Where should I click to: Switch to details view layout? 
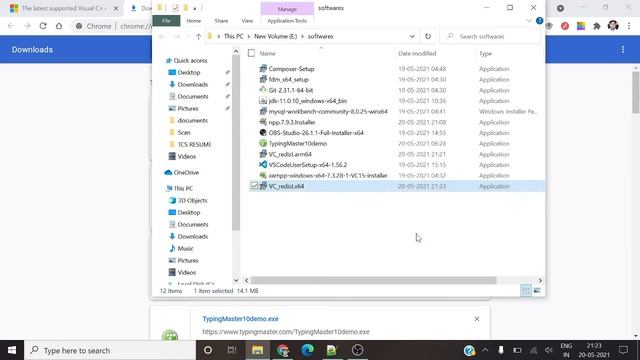[x=526, y=291]
